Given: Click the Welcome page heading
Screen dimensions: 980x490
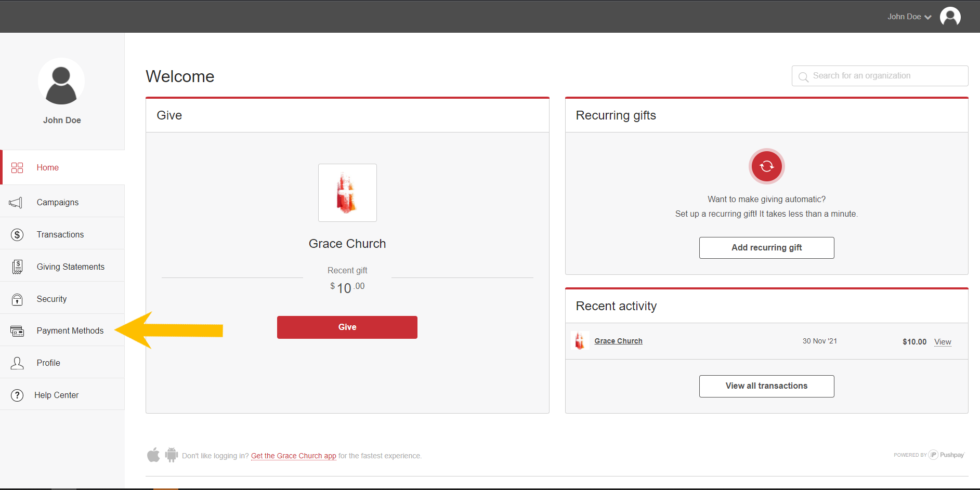Looking at the screenshot, I should [180, 76].
